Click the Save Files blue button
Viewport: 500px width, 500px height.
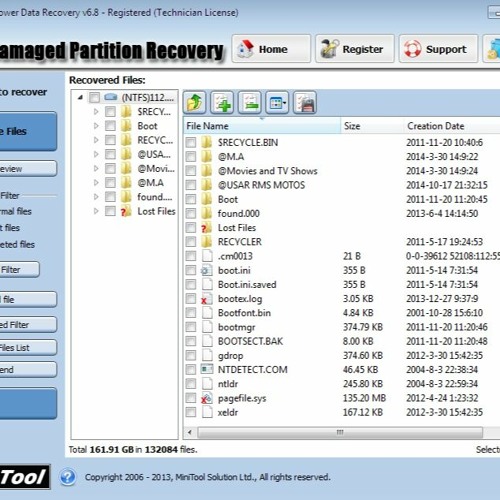28,131
